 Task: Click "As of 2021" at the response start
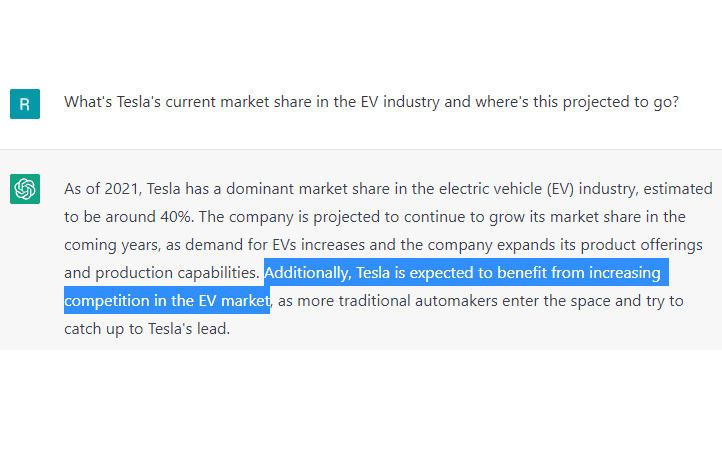(x=102, y=188)
